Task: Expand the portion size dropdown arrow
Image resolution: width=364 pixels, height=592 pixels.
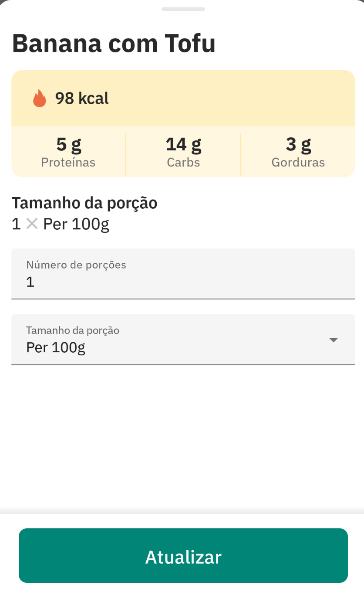Action: point(334,340)
